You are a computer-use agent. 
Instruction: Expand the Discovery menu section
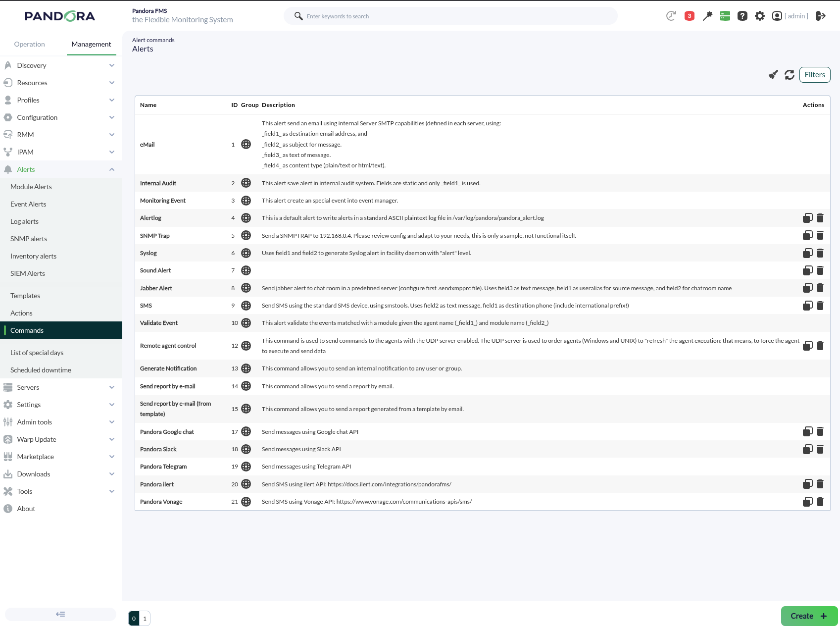(x=61, y=65)
